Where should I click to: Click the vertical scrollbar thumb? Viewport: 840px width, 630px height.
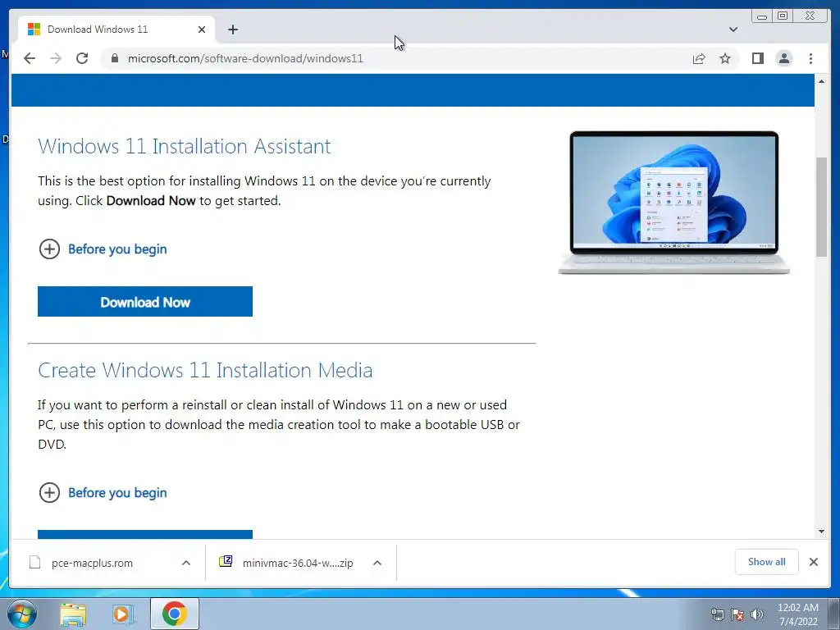(821, 207)
